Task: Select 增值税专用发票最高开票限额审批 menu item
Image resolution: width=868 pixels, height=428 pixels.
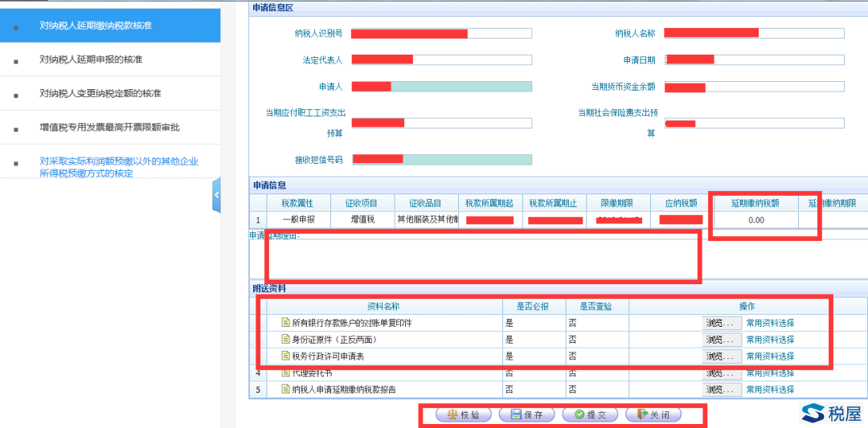Action: click(x=109, y=128)
